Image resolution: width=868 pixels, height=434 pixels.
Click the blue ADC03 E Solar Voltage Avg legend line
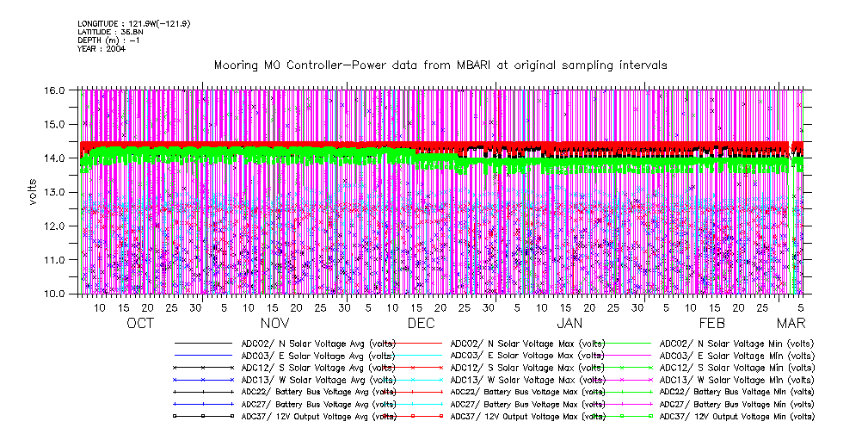click(203, 356)
